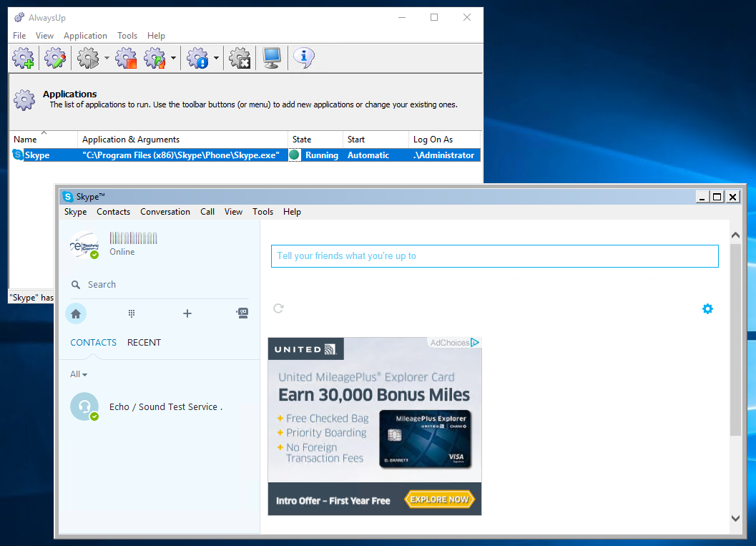This screenshot has width=756, height=546.
Task: Click the Echo / Sound Test Service avatar
Action: [84, 406]
